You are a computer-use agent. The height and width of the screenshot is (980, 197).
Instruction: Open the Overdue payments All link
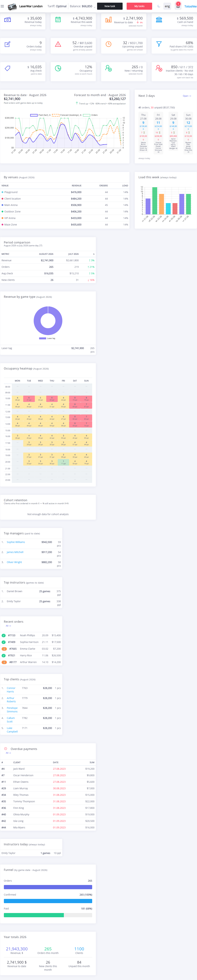[8, 753]
